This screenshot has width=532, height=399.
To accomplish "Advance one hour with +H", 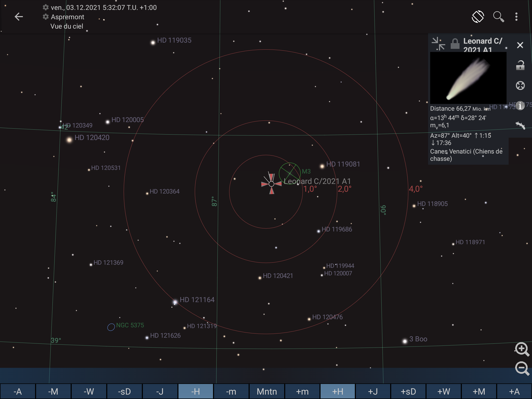I will pyautogui.click(x=337, y=391).
